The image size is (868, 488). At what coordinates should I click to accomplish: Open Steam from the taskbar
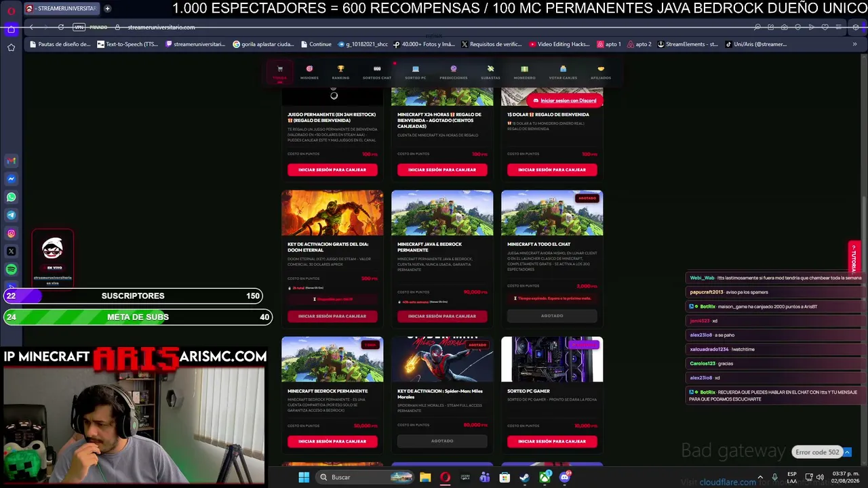(x=524, y=477)
